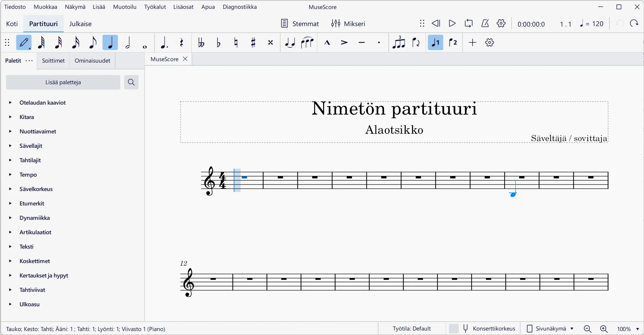Switch to Koti tab
The image size is (644, 335).
[12, 24]
